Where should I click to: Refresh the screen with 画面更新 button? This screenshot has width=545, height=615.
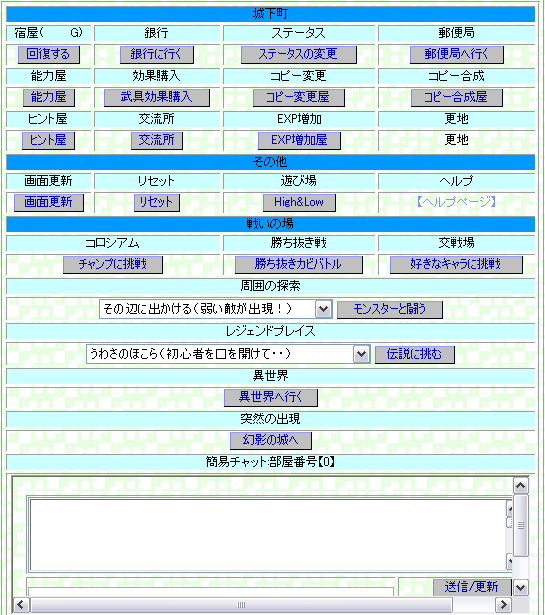pyautogui.click(x=49, y=202)
